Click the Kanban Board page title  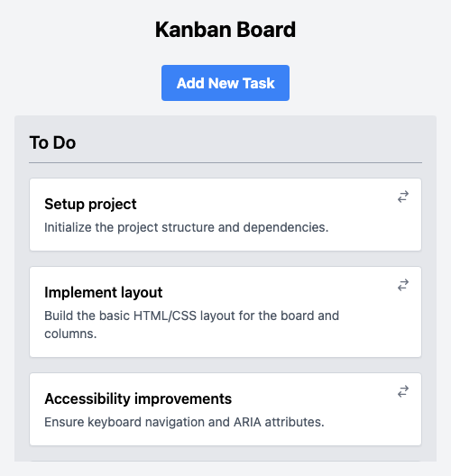[x=225, y=30]
